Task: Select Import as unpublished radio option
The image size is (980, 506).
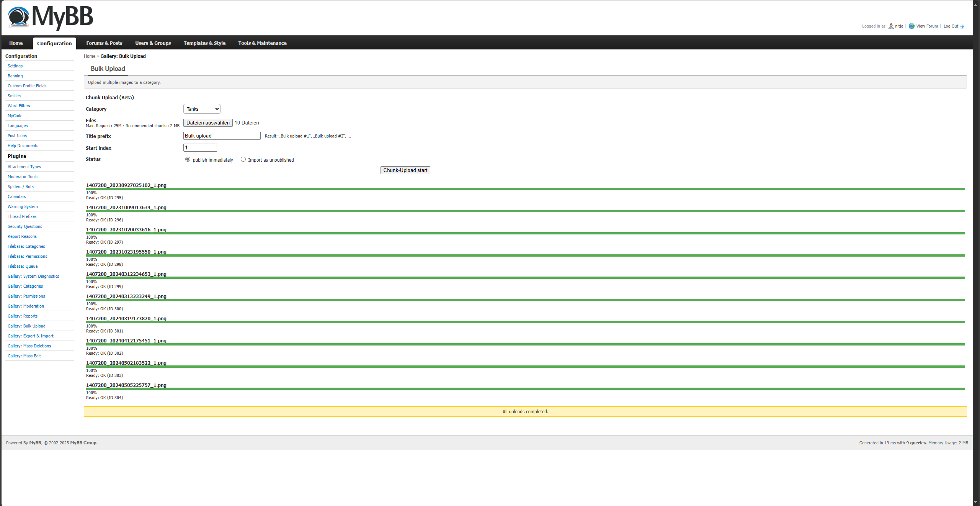Action: [243, 159]
